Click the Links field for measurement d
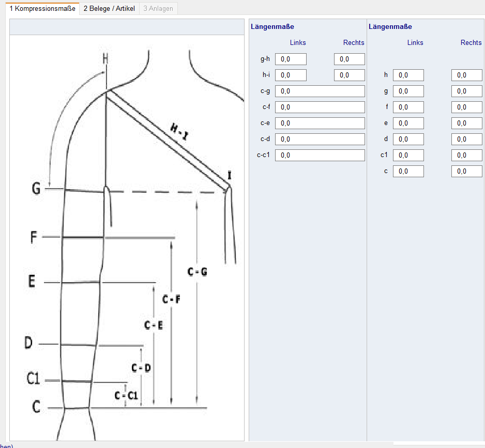 click(408, 140)
